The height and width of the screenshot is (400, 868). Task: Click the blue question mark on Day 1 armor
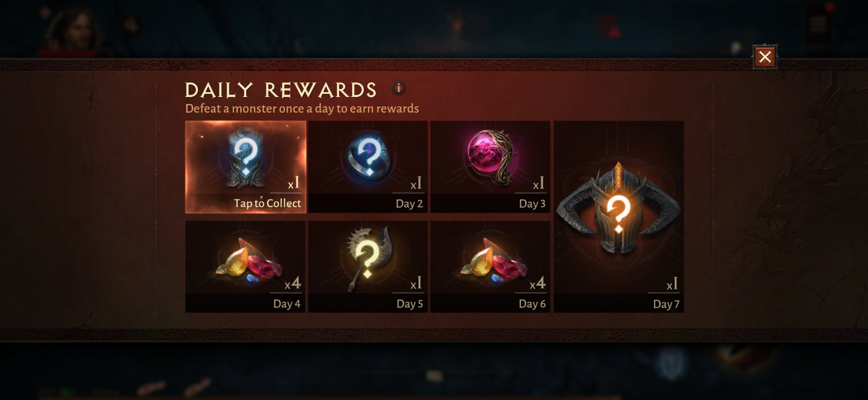tap(246, 156)
